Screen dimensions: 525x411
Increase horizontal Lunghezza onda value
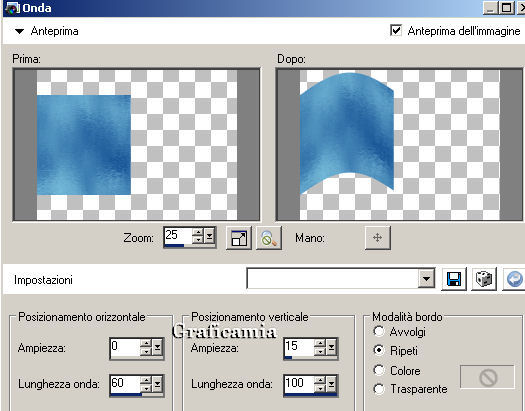click(x=146, y=380)
